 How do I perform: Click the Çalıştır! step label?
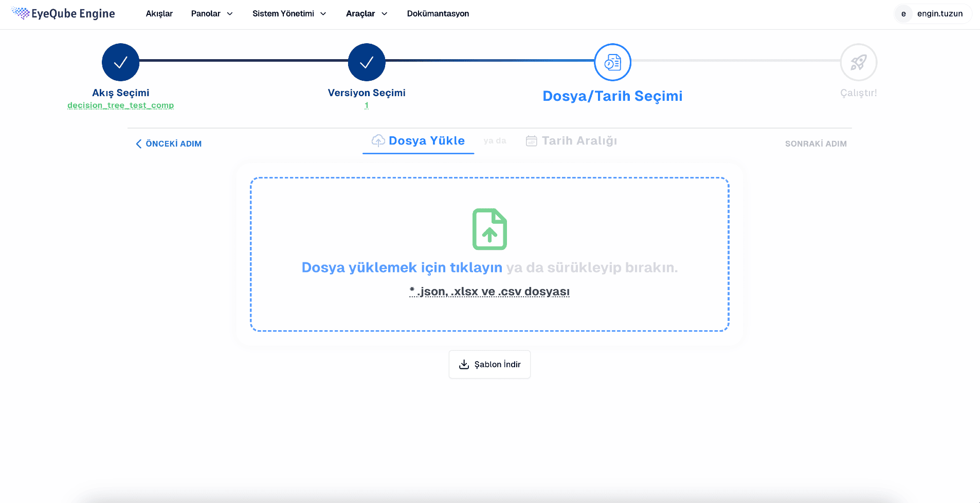tap(859, 93)
